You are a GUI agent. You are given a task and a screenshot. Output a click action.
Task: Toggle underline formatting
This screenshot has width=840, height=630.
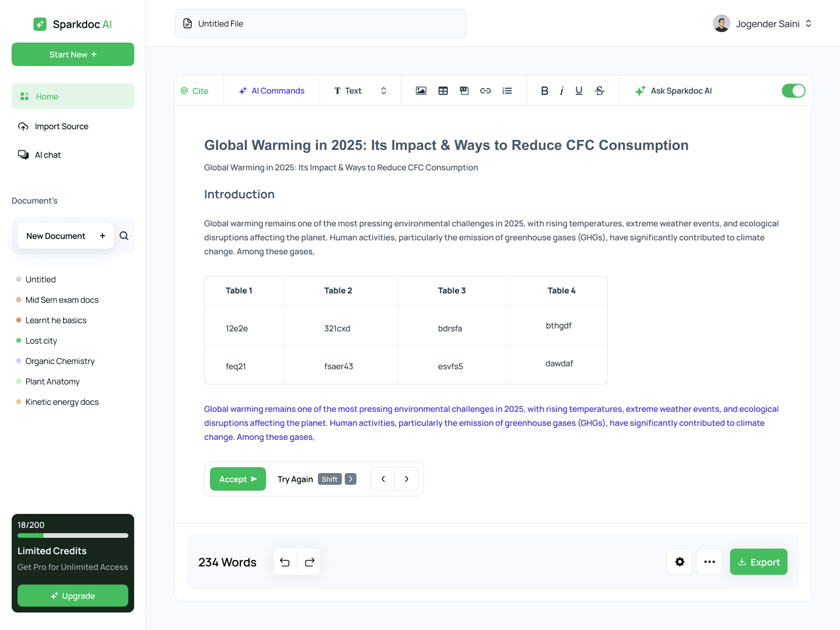point(579,91)
